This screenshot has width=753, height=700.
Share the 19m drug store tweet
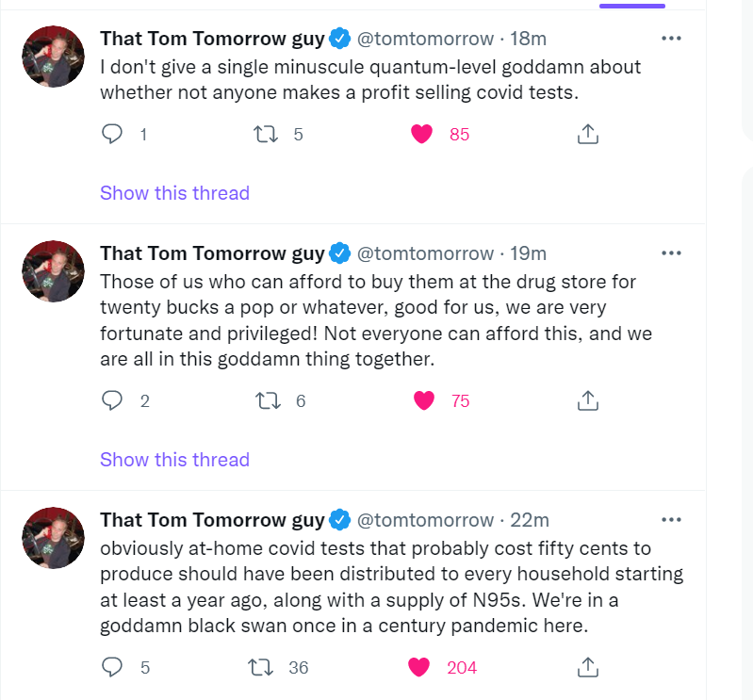pos(587,401)
